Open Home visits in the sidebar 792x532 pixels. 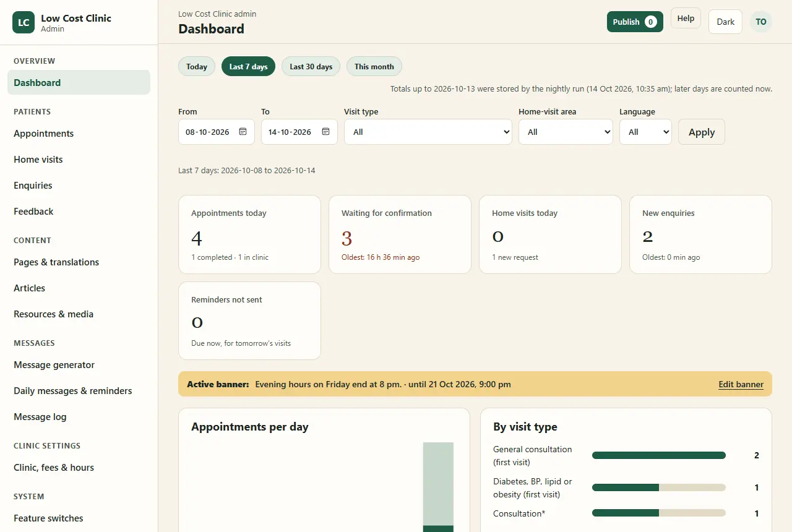[79, 159]
